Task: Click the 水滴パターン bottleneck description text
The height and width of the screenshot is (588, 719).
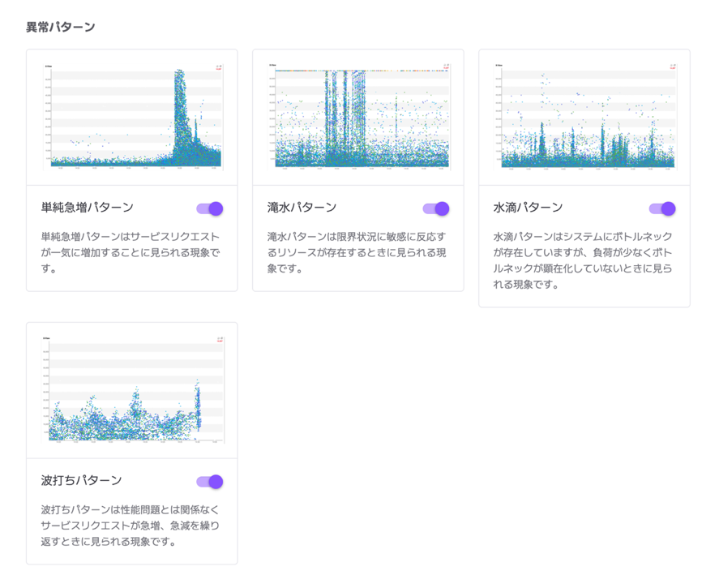Action: (x=583, y=260)
